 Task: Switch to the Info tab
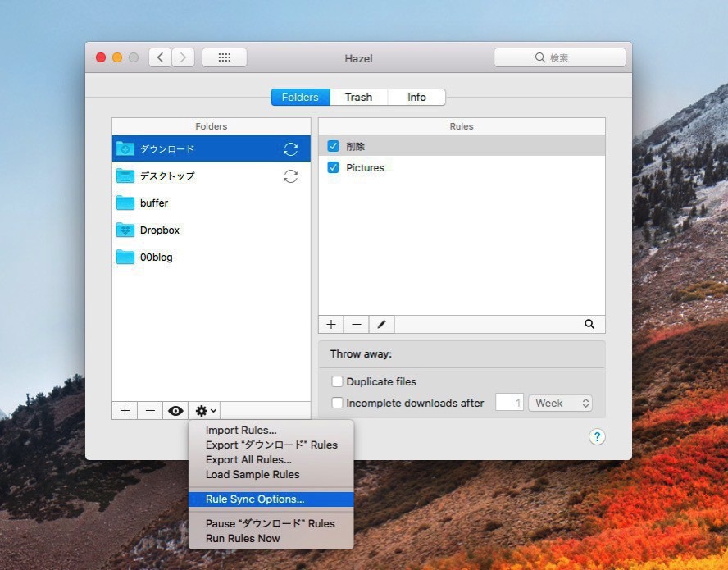416,97
